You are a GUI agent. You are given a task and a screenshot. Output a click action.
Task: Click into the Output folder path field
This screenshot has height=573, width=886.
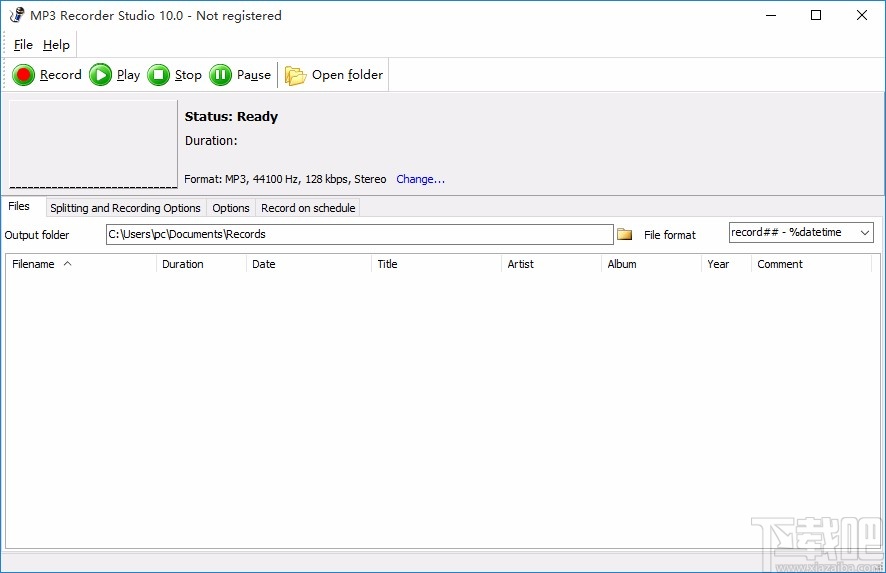click(x=359, y=234)
